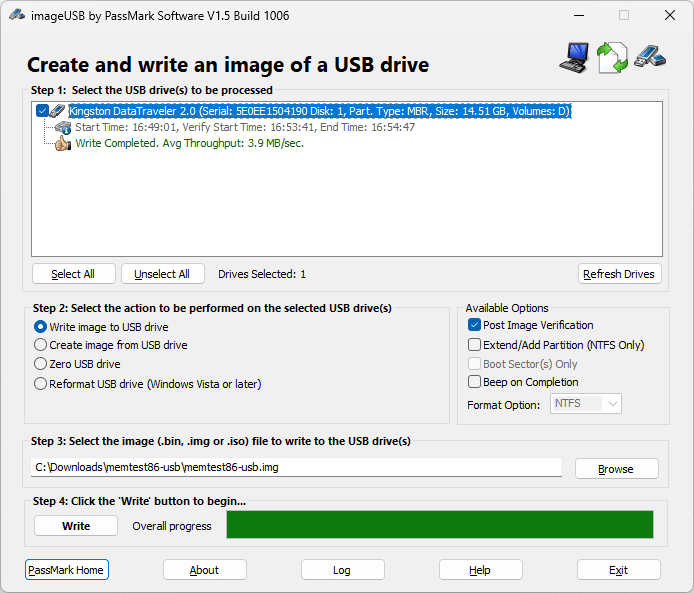Open PassMark Home link button
694x593 pixels.
pos(66,570)
